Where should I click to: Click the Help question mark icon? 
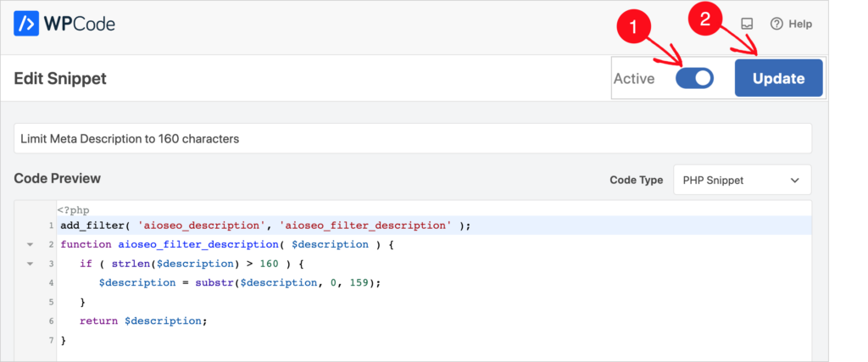(x=776, y=24)
